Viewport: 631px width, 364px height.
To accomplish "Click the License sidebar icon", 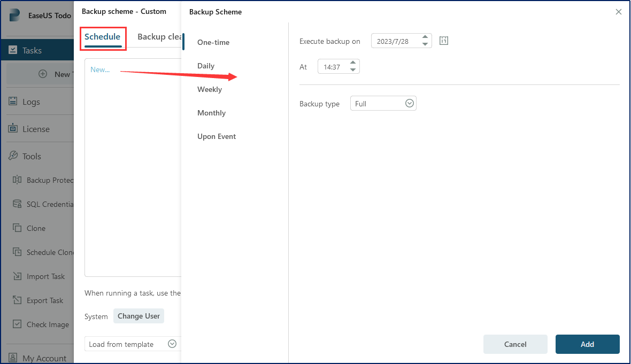I will [x=13, y=129].
